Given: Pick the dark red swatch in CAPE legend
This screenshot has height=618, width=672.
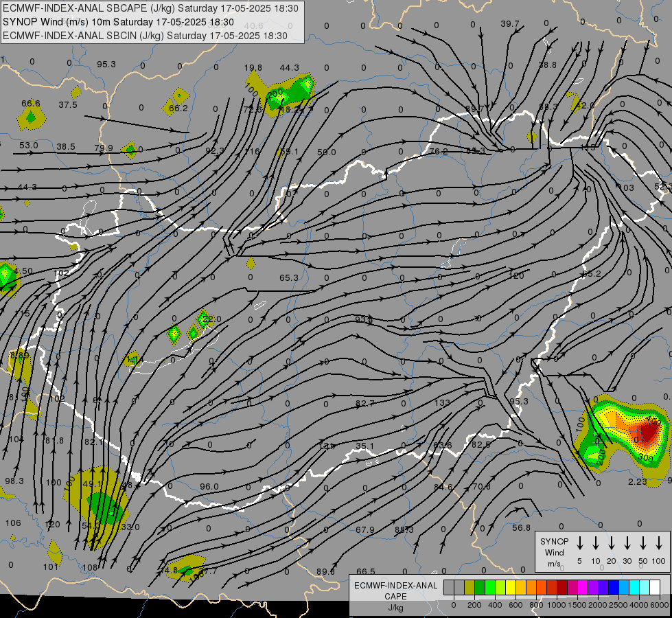Looking at the screenshot, I should pyautogui.click(x=562, y=588).
